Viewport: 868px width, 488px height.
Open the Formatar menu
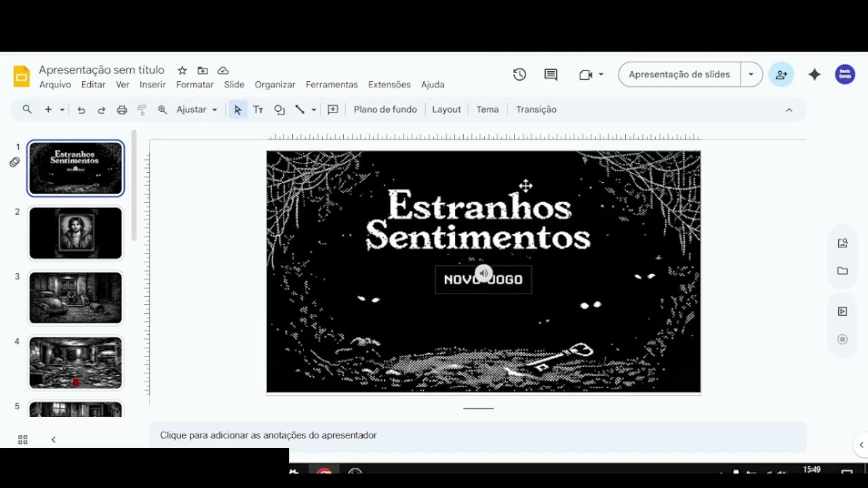[195, 85]
